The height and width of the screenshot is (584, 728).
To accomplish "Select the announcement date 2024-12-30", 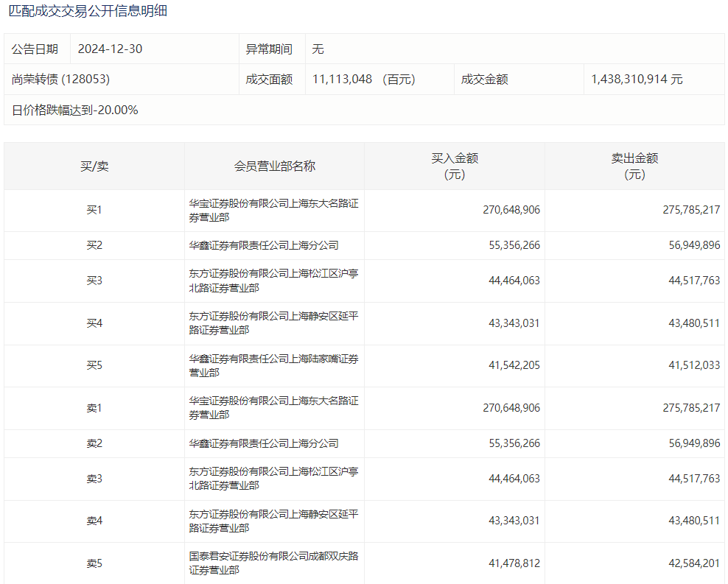I will (x=110, y=49).
